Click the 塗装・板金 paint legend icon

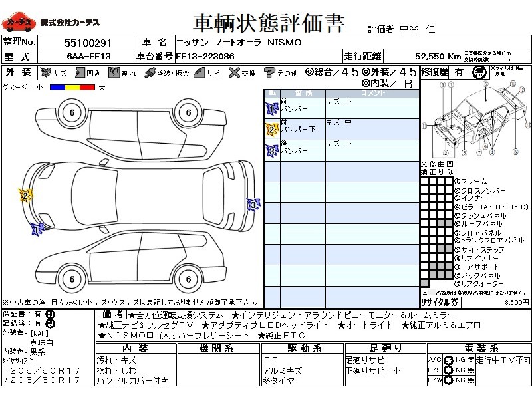pos(150,72)
